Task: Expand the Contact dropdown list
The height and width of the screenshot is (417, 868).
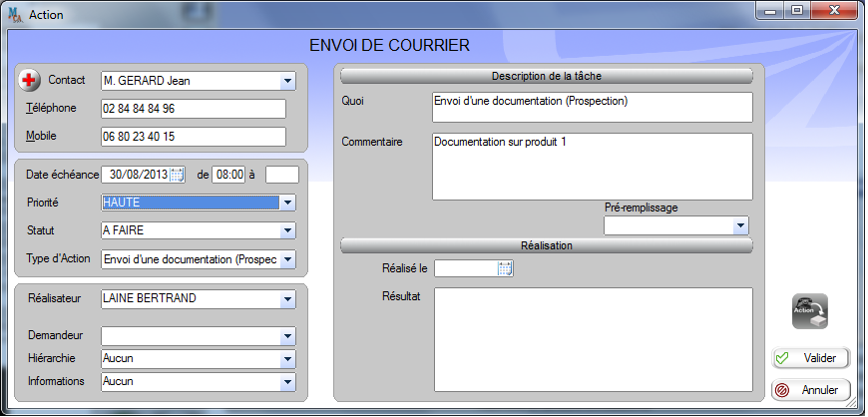Action: point(287,81)
